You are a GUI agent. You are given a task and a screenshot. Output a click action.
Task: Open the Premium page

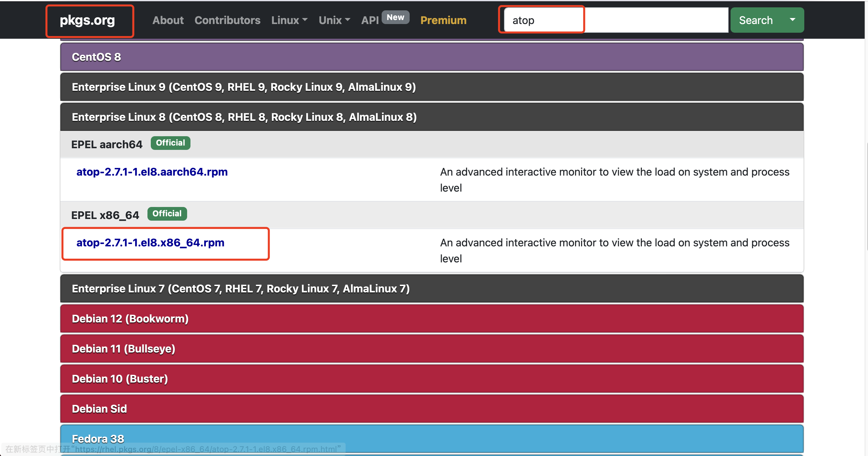[x=443, y=21]
